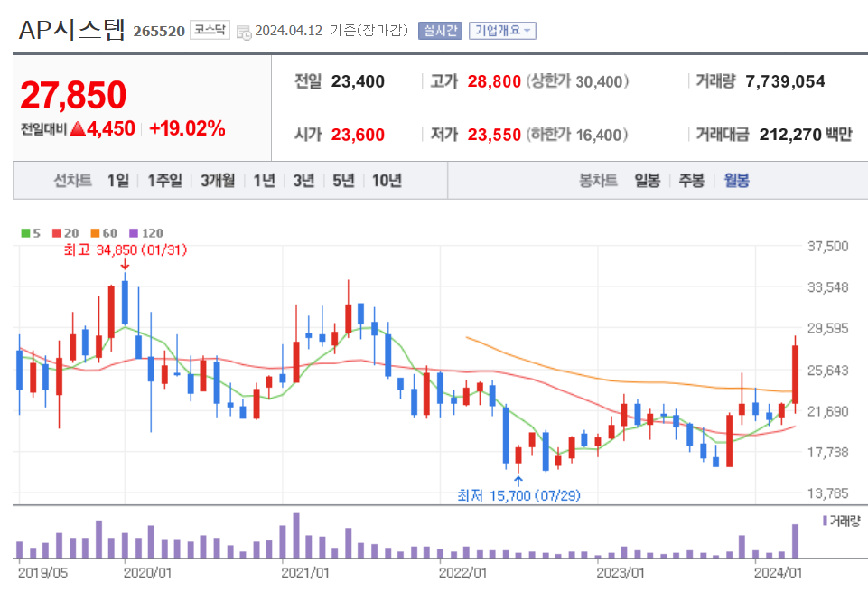Click the 2021/01 date axis label
The width and height of the screenshot is (868, 601).
click(305, 573)
